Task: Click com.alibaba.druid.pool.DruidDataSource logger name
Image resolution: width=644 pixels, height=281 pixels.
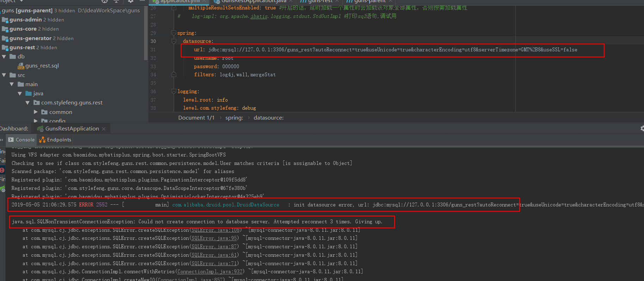Action: [x=226, y=205]
